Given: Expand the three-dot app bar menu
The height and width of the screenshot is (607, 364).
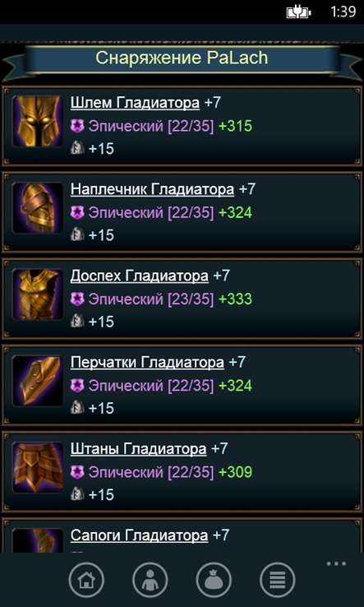Looking at the screenshot, I should point(336,563).
